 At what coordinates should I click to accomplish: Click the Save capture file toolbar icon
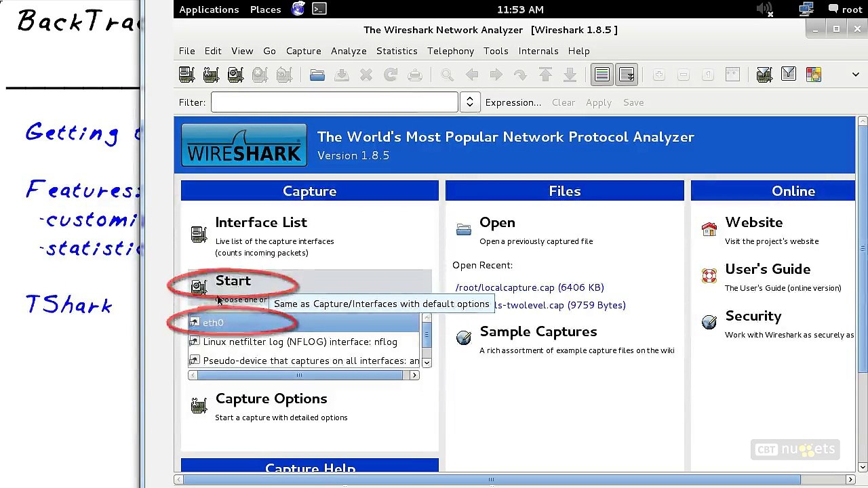pos(342,75)
